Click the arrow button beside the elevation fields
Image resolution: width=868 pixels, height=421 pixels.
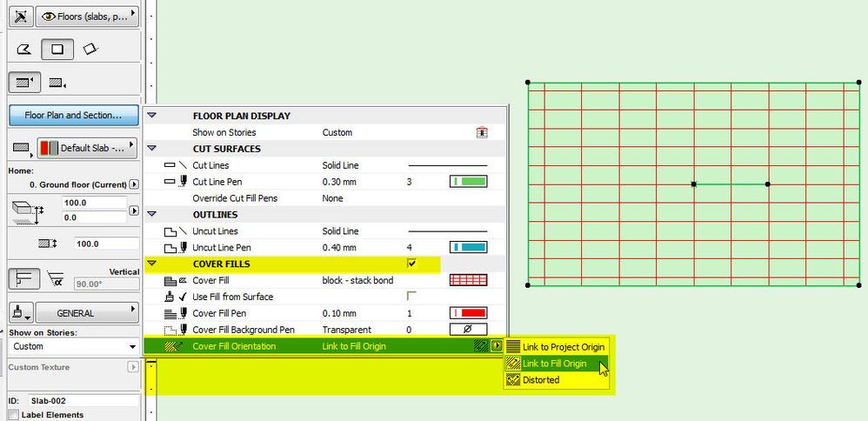click(133, 210)
